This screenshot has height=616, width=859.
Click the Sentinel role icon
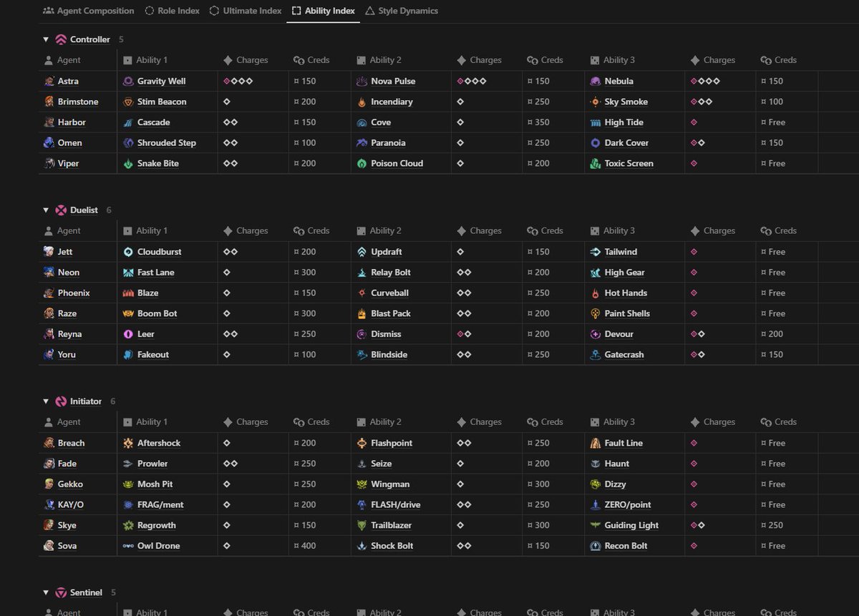click(x=61, y=592)
